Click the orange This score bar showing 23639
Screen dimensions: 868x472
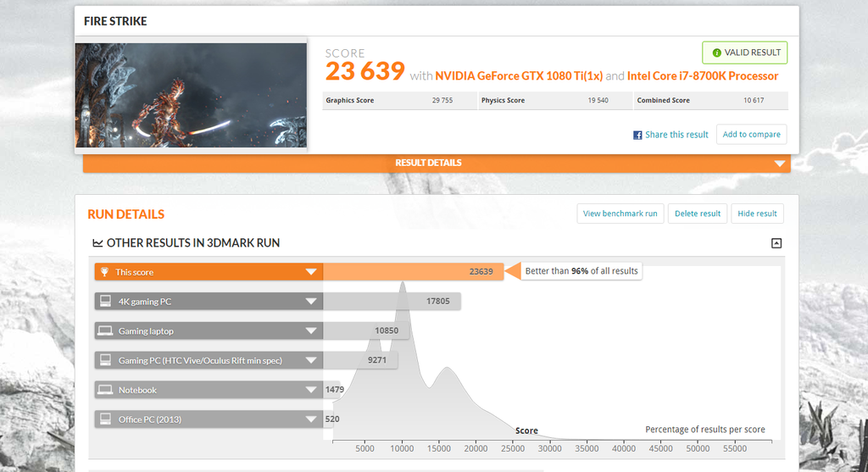click(413, 272)
